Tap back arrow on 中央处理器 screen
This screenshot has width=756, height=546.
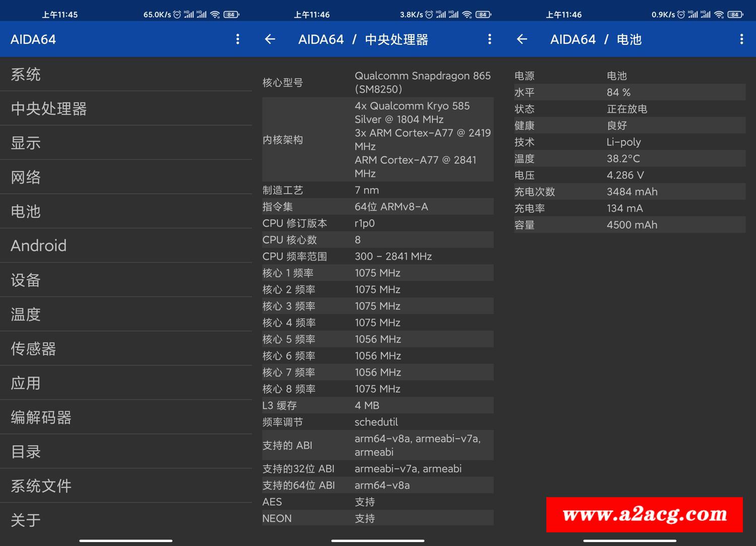point(270,39)
